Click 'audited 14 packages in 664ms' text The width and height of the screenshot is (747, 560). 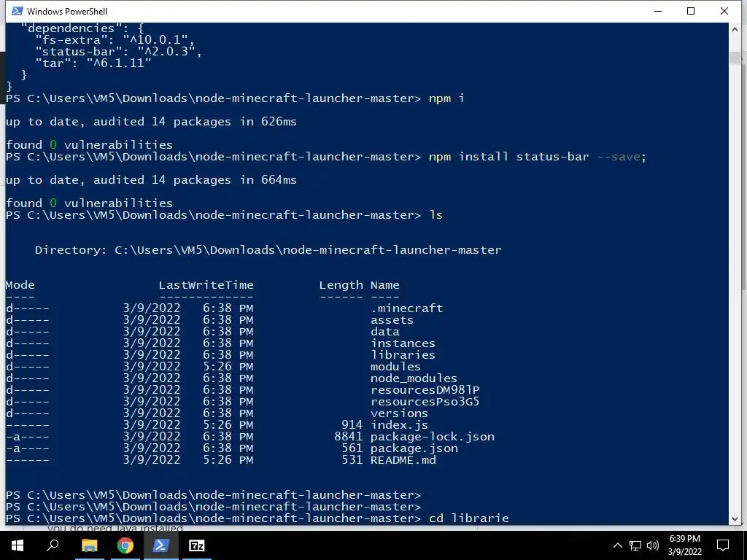click(195, 180)
